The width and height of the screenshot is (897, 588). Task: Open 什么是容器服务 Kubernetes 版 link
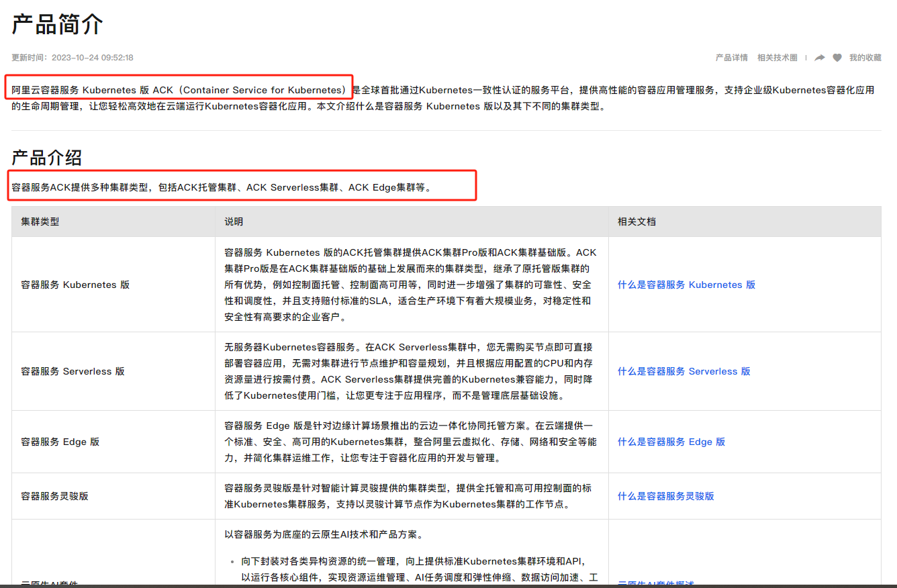click(x=686, y=285)
